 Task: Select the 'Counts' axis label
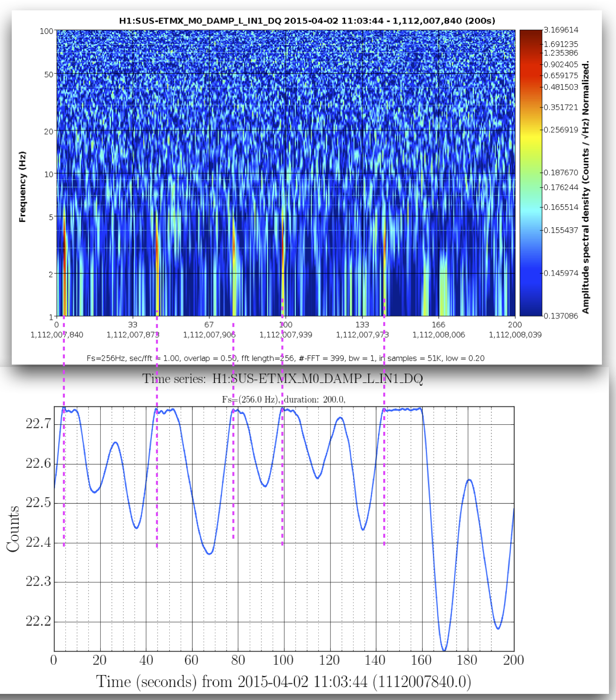[13, 529]
